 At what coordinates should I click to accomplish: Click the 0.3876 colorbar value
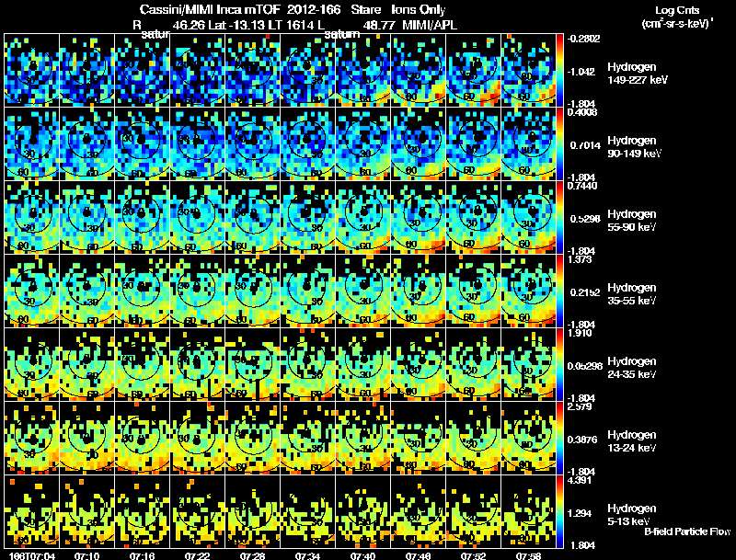[x=582, y=440]
